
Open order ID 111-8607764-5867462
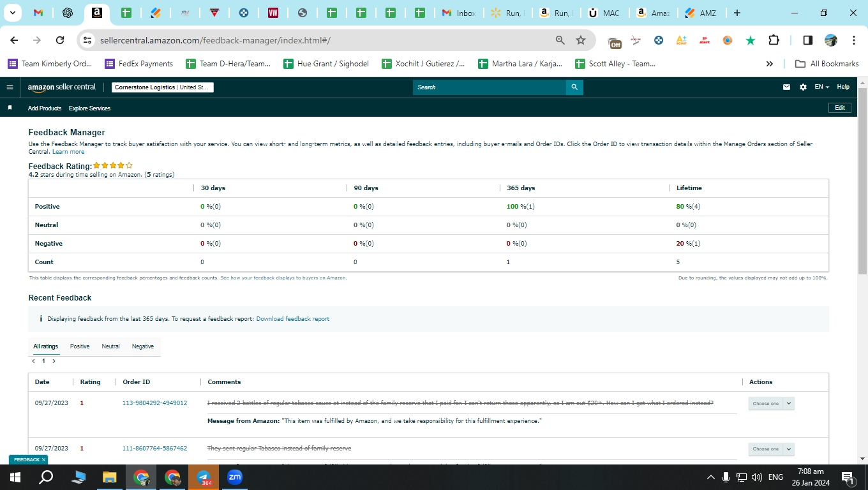tap(154, 449)
